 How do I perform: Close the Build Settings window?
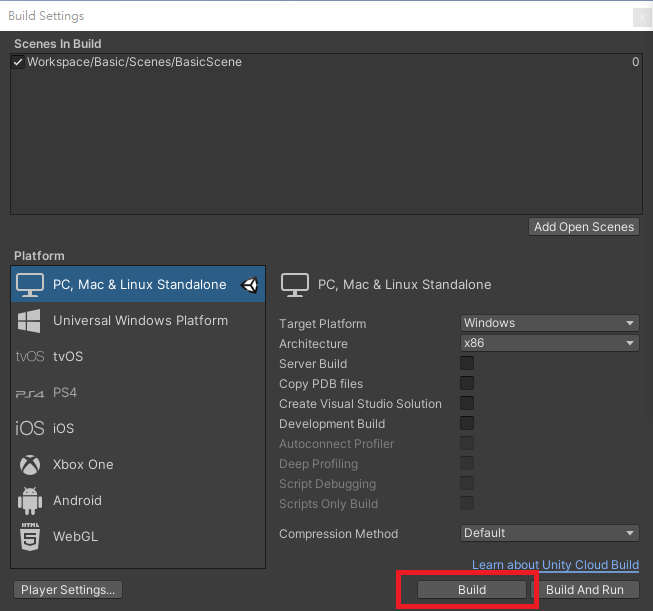(642, 17)
